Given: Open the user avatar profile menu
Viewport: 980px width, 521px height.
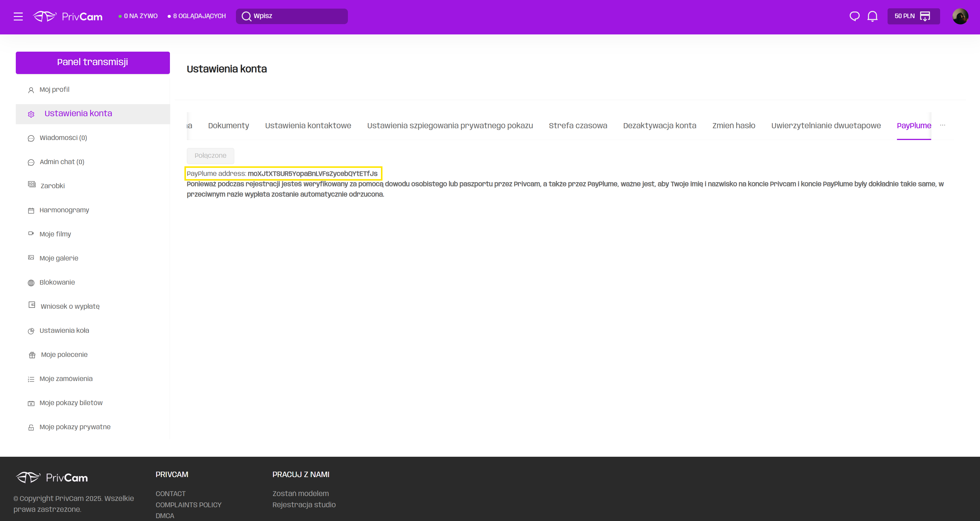Looking at the screenshot, I should click(x=960, y=16).
